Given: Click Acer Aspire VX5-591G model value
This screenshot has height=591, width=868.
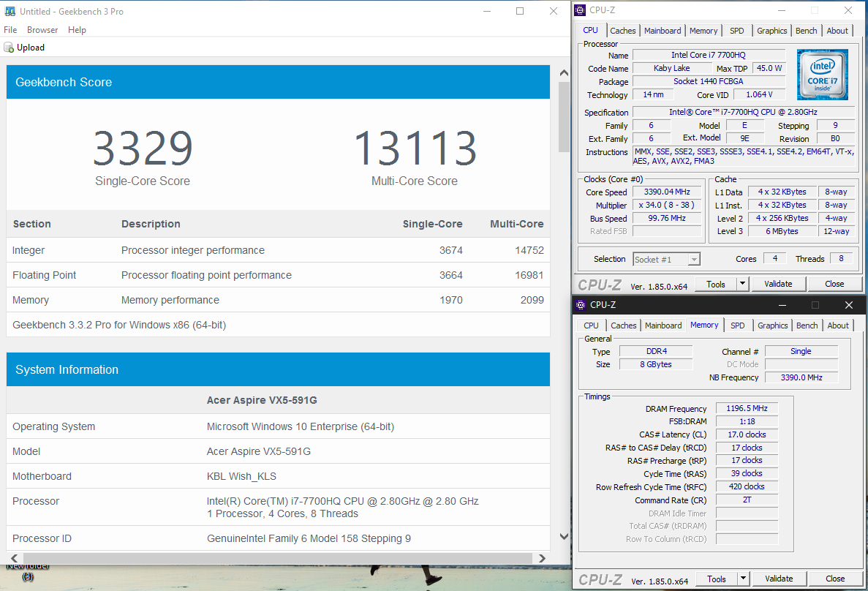Looking at the screenshot, I should point(259,451).
